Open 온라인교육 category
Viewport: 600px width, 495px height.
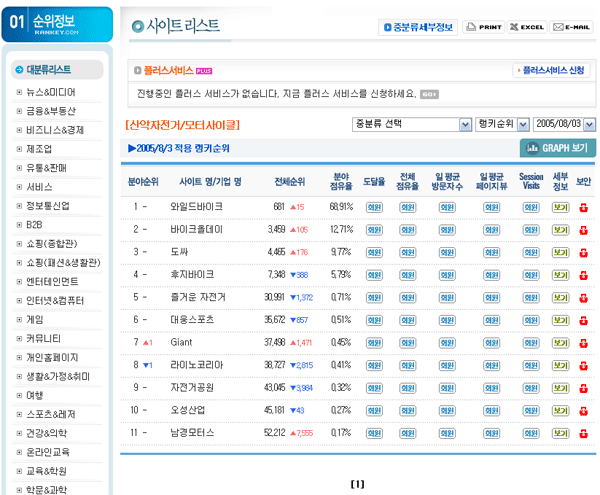pyautogui.click(x=48, y=452)
